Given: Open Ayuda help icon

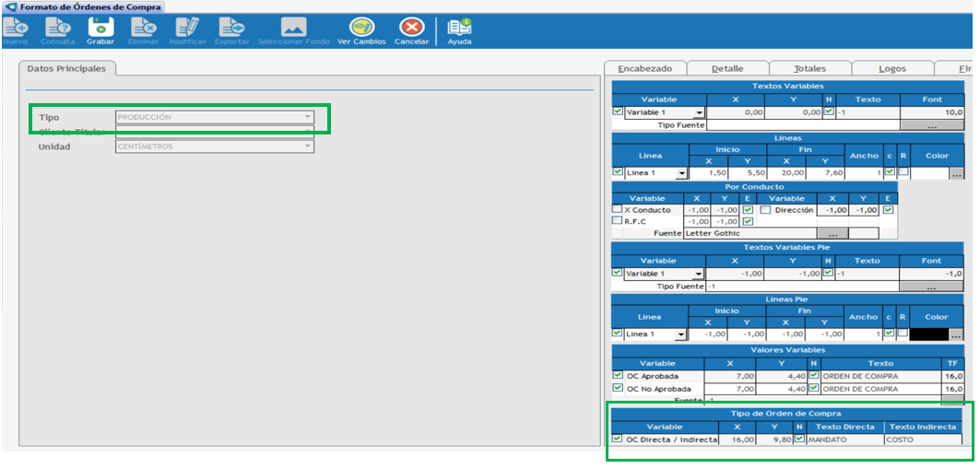Looking at the screenshot, I should pos(458,28).
